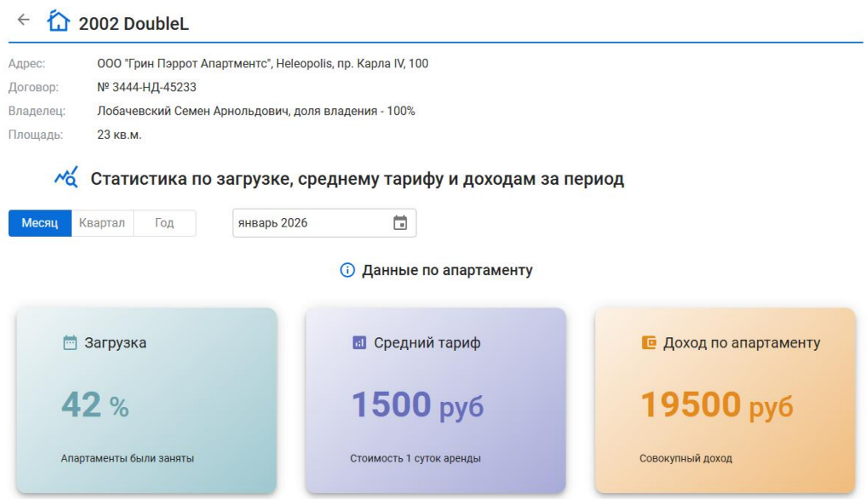This screenshot has width=868, height=499.
Task: Click the Данные по апартаменту heading
Action: [447, 271]
